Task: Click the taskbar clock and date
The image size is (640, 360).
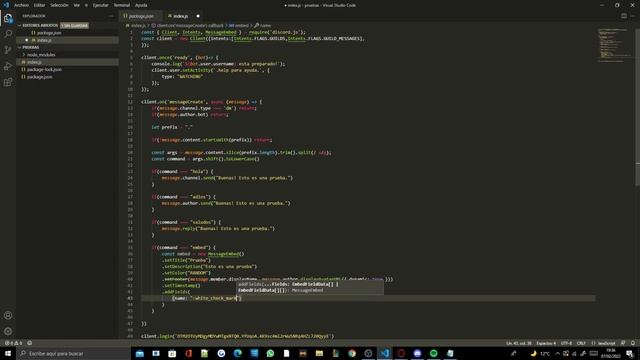Action: click(611, 353)
